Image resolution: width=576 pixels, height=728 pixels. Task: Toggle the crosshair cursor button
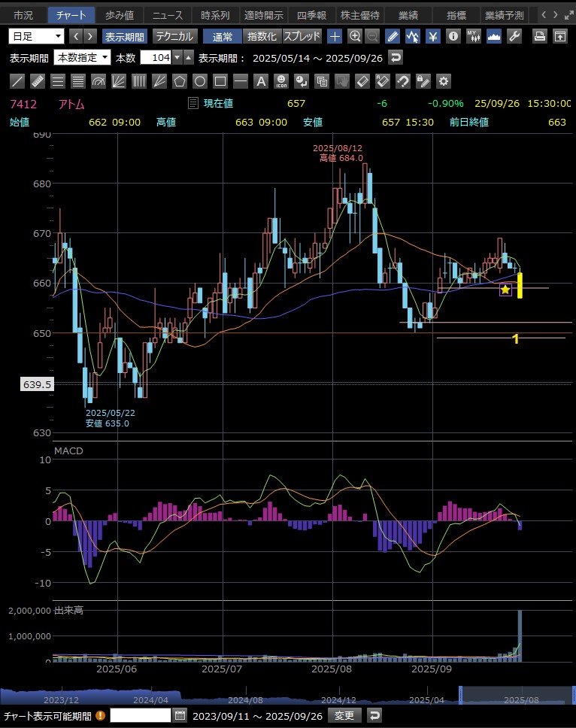click(335, 36)
